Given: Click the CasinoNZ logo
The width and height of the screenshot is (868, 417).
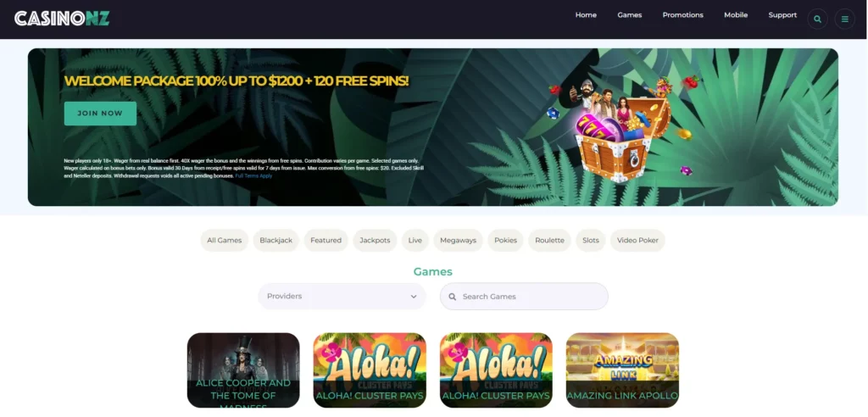Looking at the screenshot, I should click(x=62, y=19).
